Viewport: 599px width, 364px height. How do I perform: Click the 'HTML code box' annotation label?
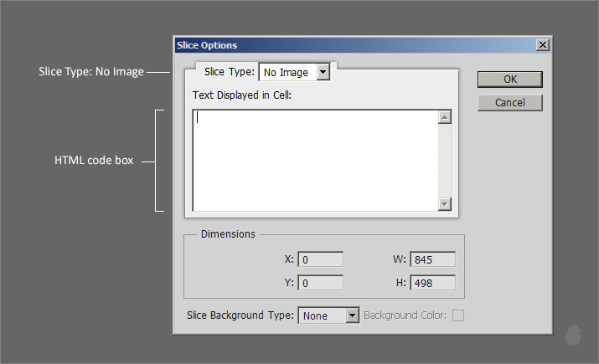(94, 161)
